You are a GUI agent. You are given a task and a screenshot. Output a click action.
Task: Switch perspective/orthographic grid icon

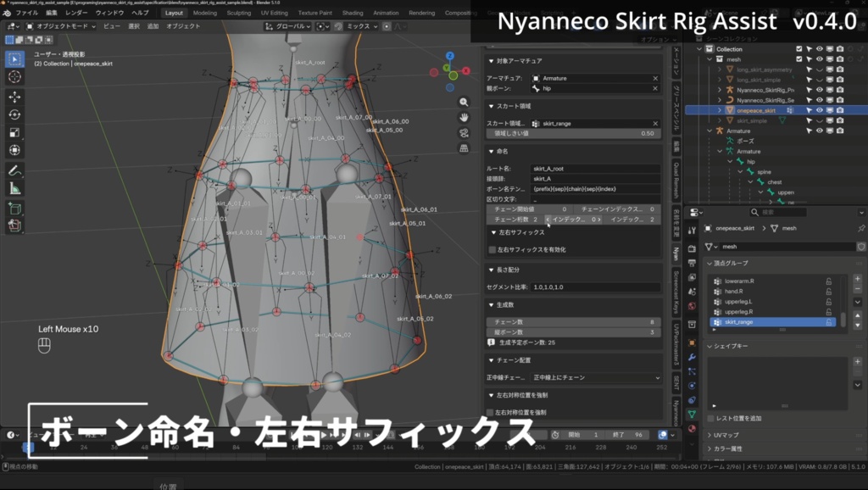(x=464, y=148)
